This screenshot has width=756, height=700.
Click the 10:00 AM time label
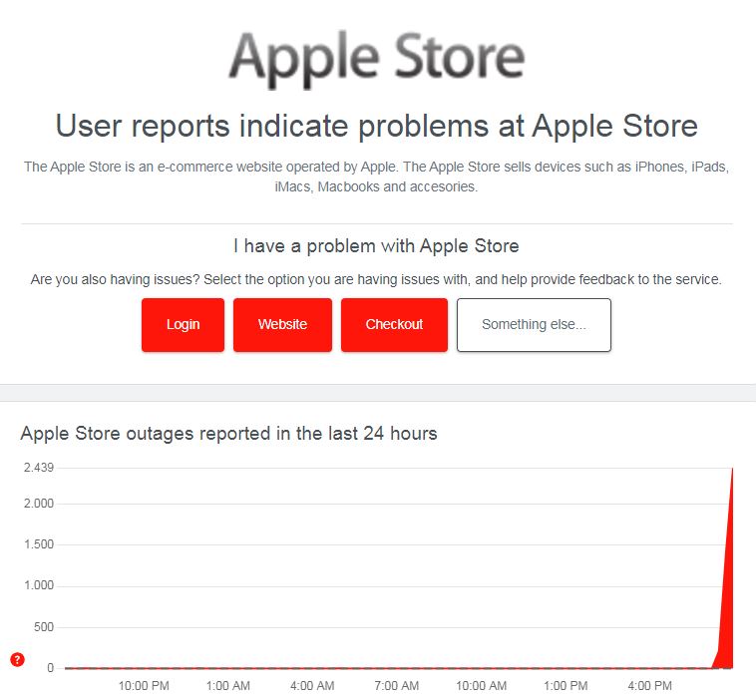tap(482, 686)
